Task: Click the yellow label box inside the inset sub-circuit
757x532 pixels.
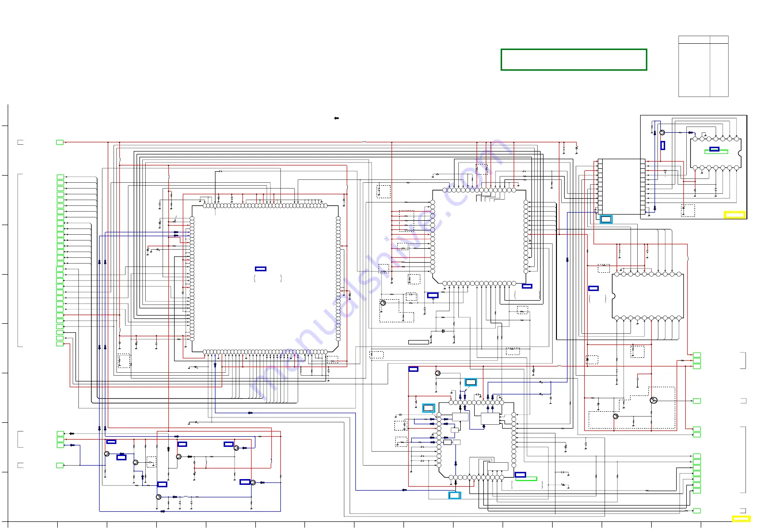Action: [734, 215]
